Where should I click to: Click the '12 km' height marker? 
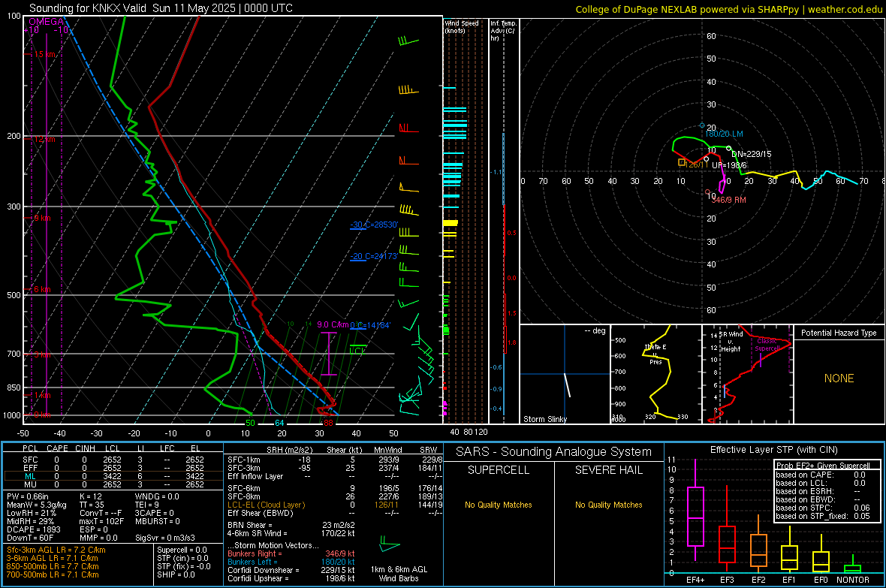click(44, 139)
